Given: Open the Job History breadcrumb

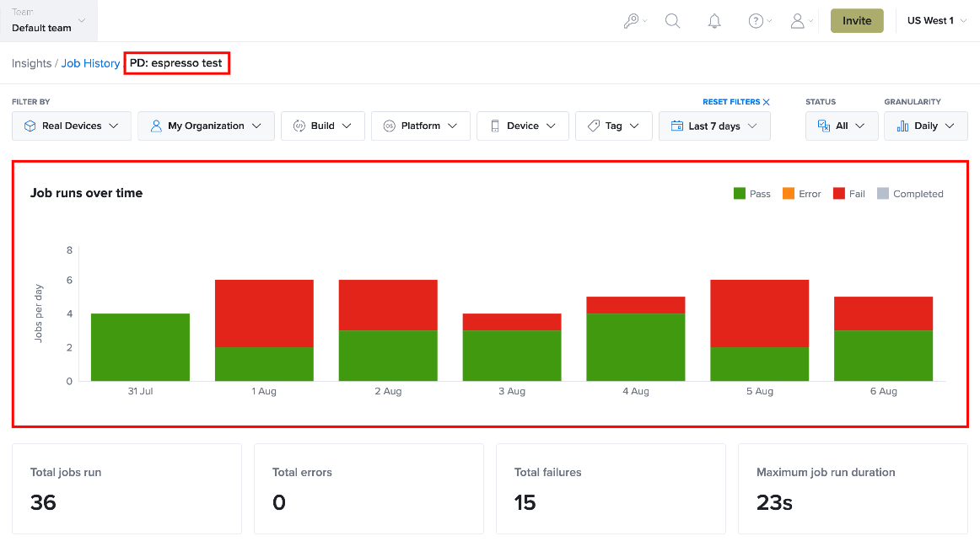Looking at the screenshot, I should tap(90, 63).
